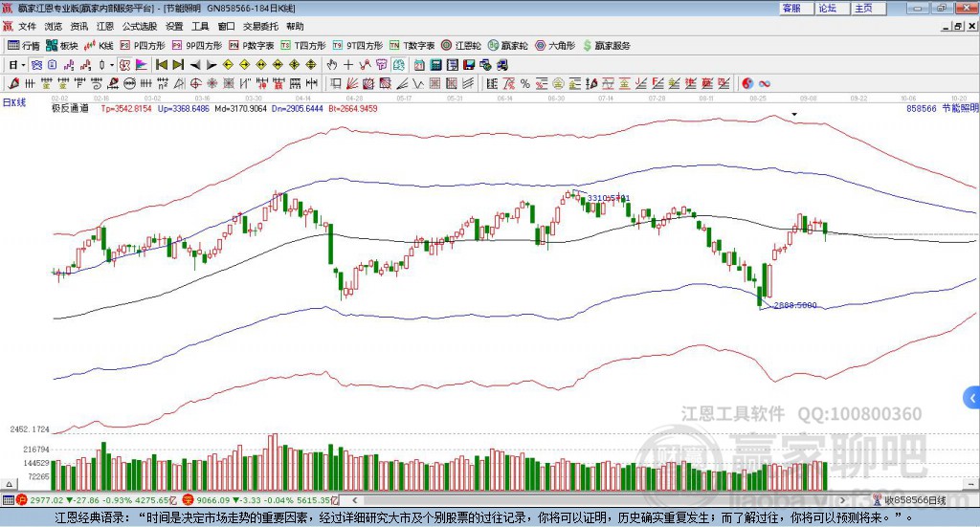The height and width of the screenshot is (527, 980).
Task: Open the 赢家轮 wheel tool
Action: (x=507, y=46)
